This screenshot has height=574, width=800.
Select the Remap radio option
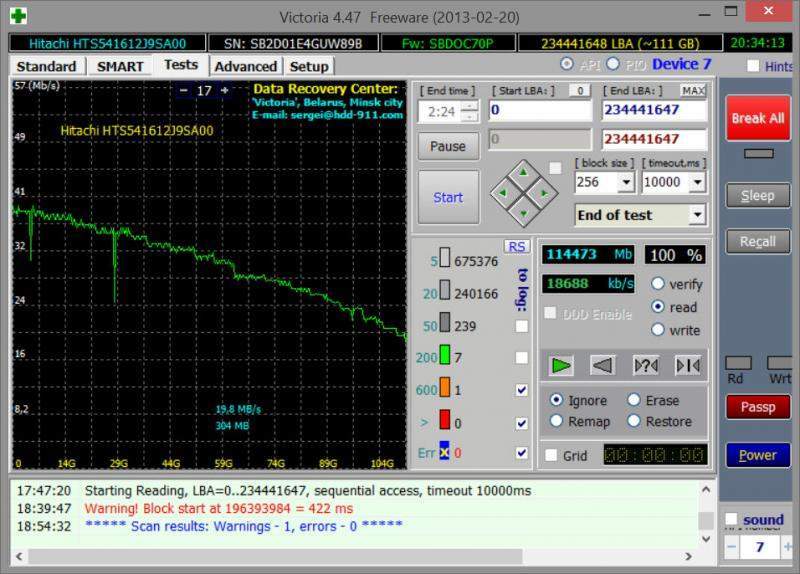click(557, 421)
